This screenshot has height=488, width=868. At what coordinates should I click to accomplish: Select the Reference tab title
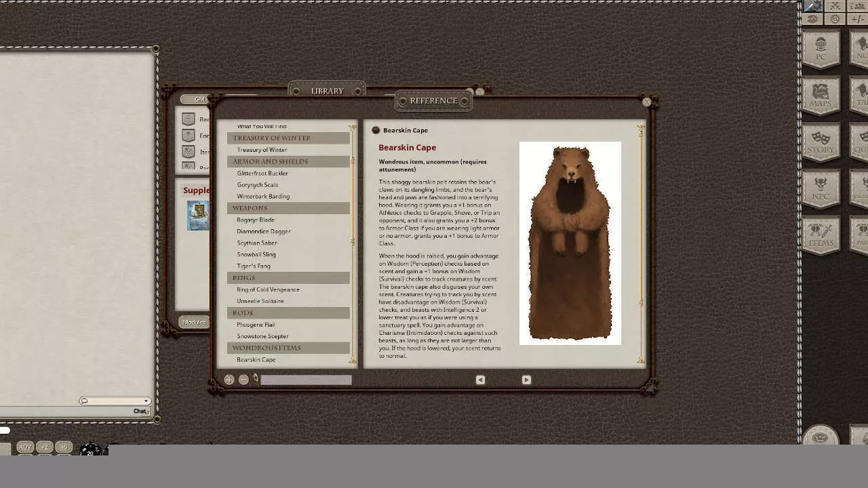coord(433,101)
